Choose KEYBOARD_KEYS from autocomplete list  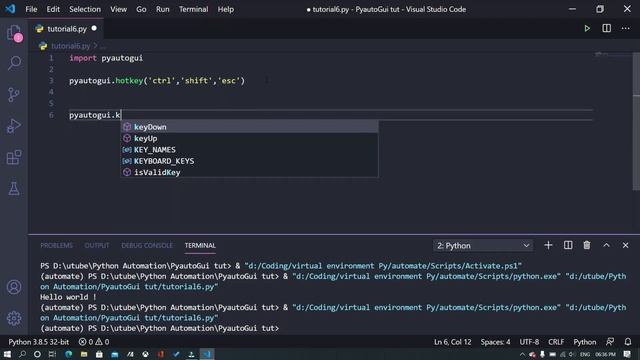(x=249, y=161)
